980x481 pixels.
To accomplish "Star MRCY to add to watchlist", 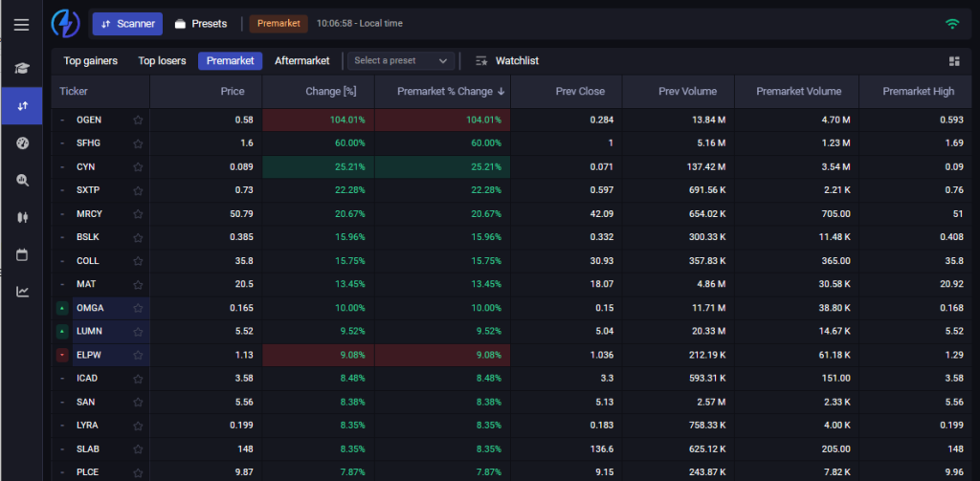I will click(138, 213).
